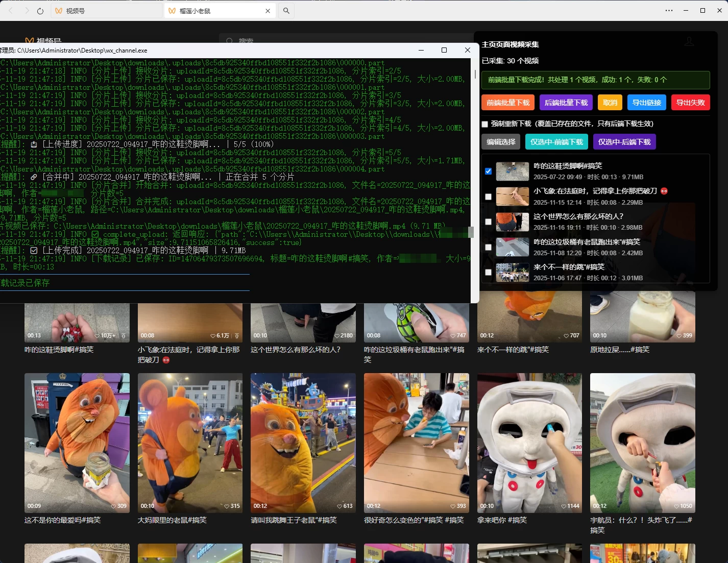Click the 视频号 favicon on the left tab
The height and width of the screenshot is (563, 728).
(59, 10)
